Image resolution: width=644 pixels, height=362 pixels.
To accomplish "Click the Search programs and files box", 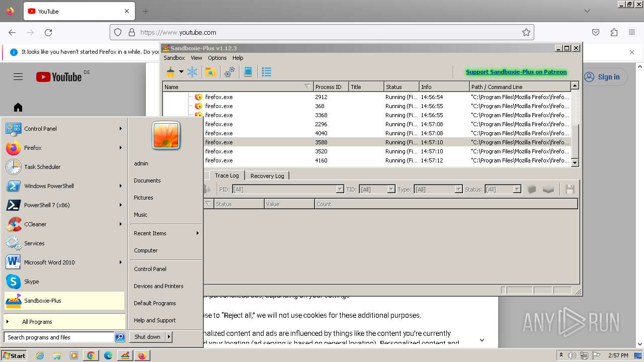I will click(x=59, y=337).
